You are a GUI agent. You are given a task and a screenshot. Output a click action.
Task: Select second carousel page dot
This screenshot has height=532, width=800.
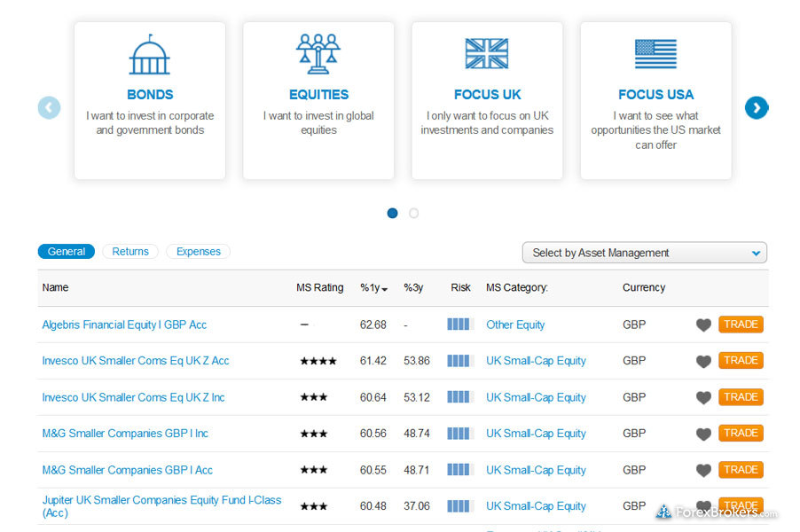tap(414, 213)
